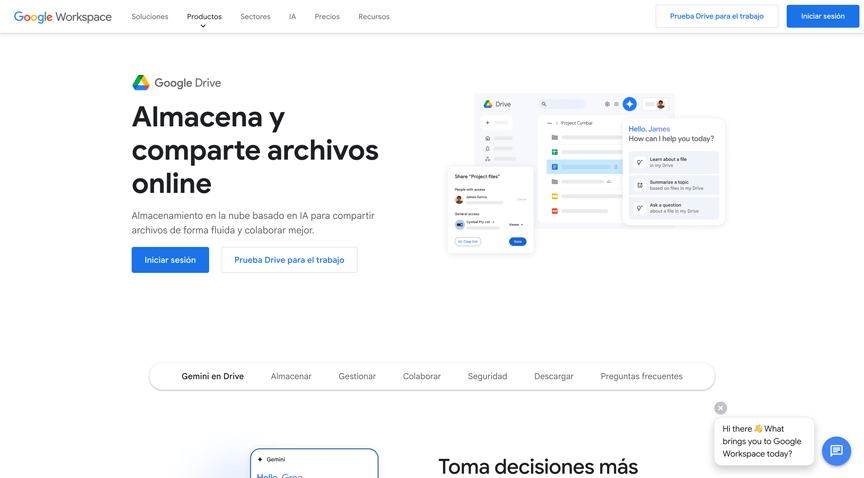Click the yellow Slides file icon in illustration
This screenshot has height=478, width=864.
click(554, 196)
